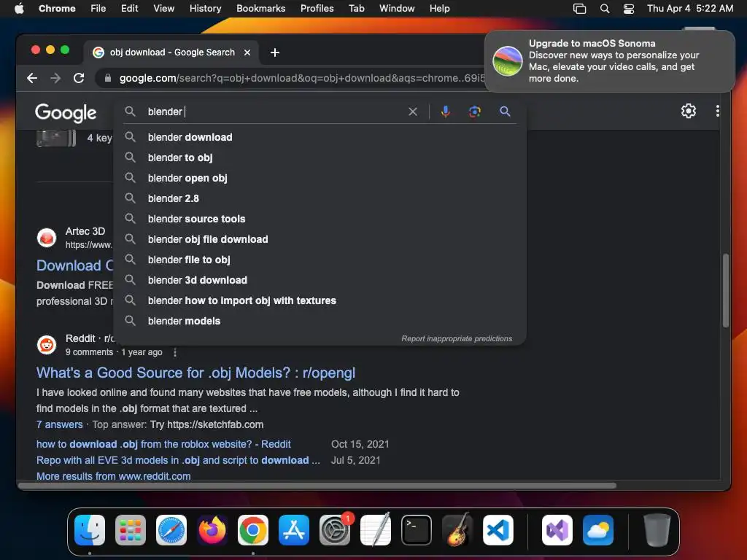Open Launchpad from the Dock
The image size is (747, 560).
[x=131, y=530]
